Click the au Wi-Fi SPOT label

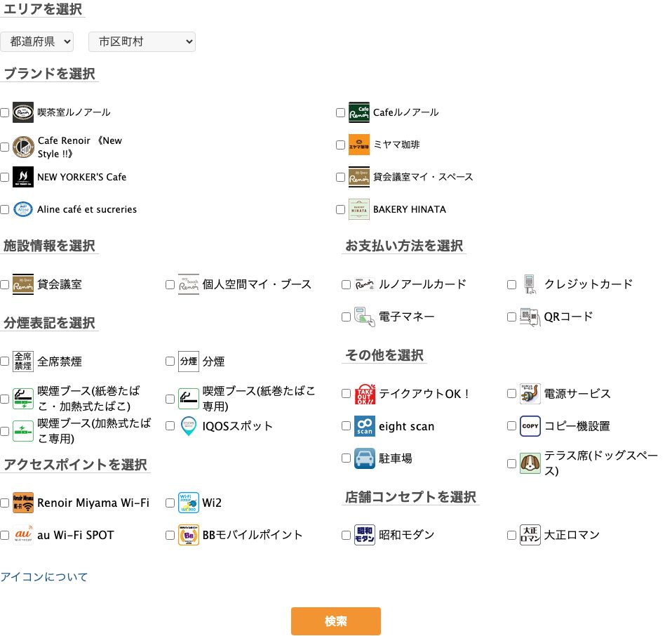coord(76,535)
